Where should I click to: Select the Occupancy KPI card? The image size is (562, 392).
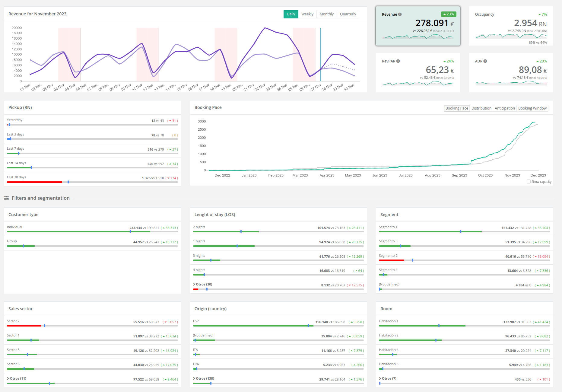click(511, 26)
